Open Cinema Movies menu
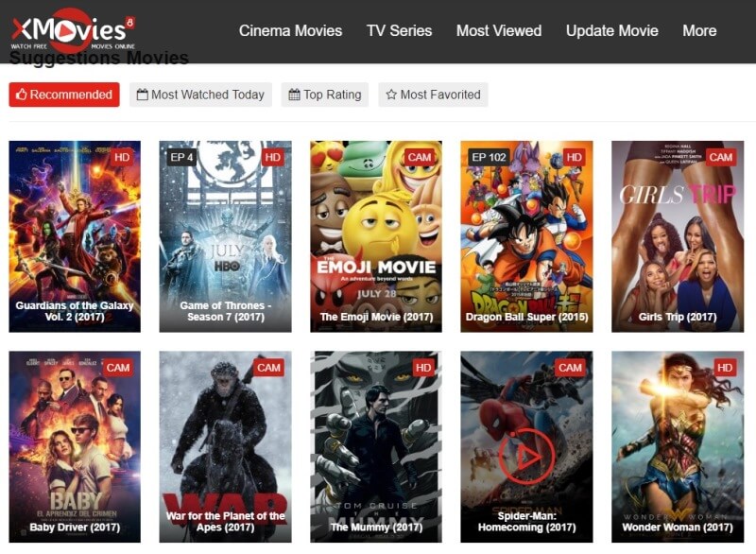756x554 pixels. pos(290,30)
